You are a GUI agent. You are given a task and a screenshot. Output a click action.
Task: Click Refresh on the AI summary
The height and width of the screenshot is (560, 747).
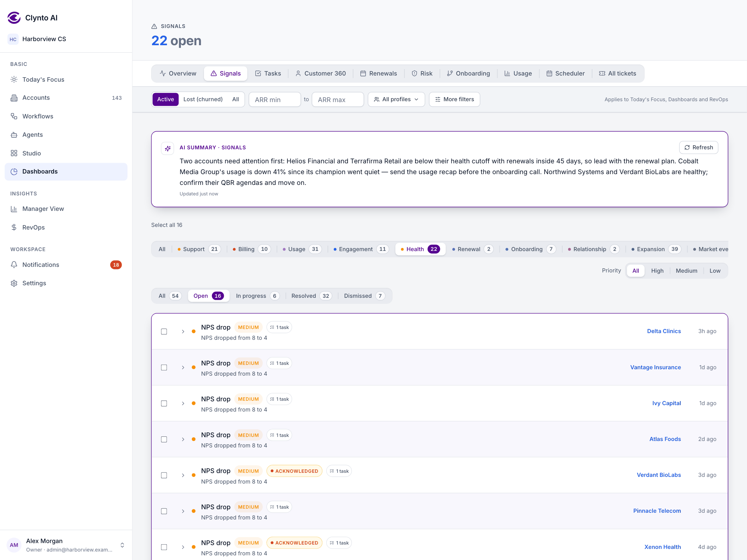pos(698,148)
